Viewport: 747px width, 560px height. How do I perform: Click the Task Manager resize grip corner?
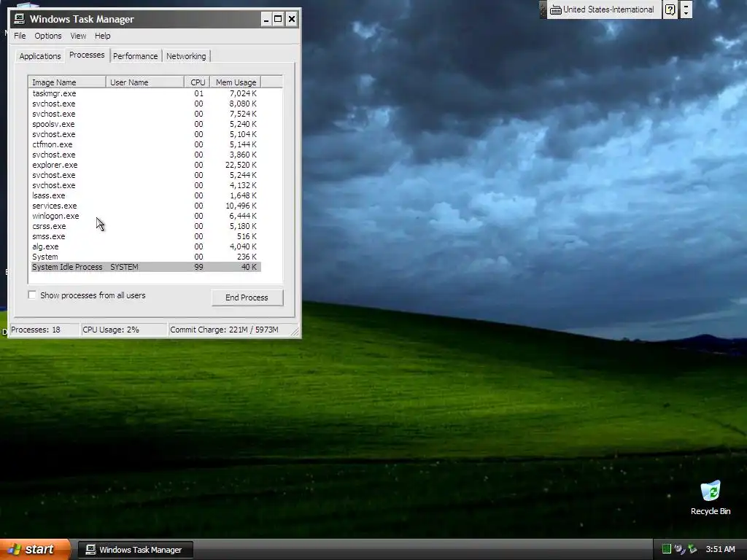tap(295, 332)
